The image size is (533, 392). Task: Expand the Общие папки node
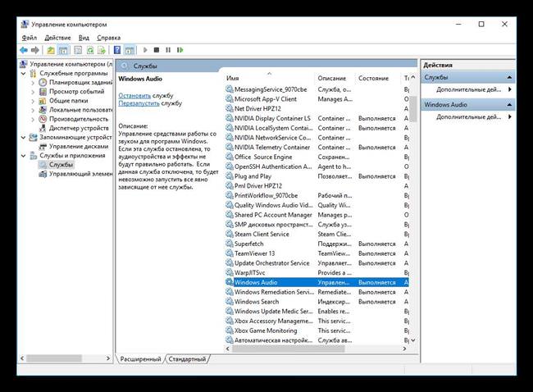coord(33,101)
